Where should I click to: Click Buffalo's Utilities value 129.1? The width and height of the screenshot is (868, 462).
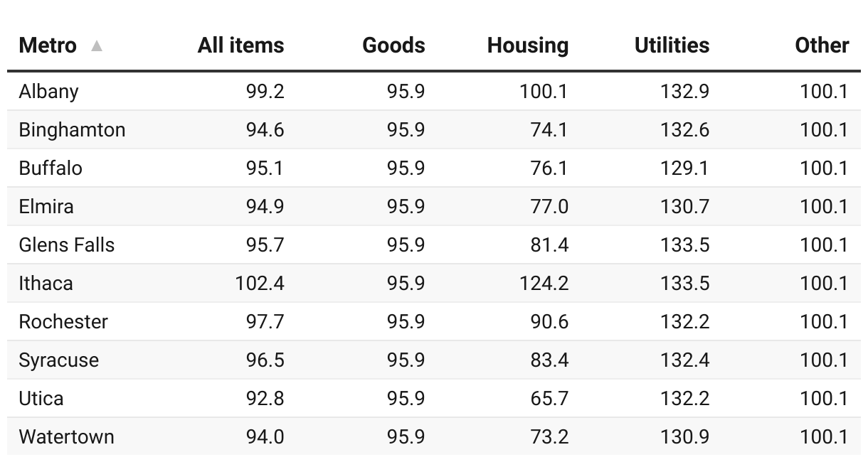point(684,168)
